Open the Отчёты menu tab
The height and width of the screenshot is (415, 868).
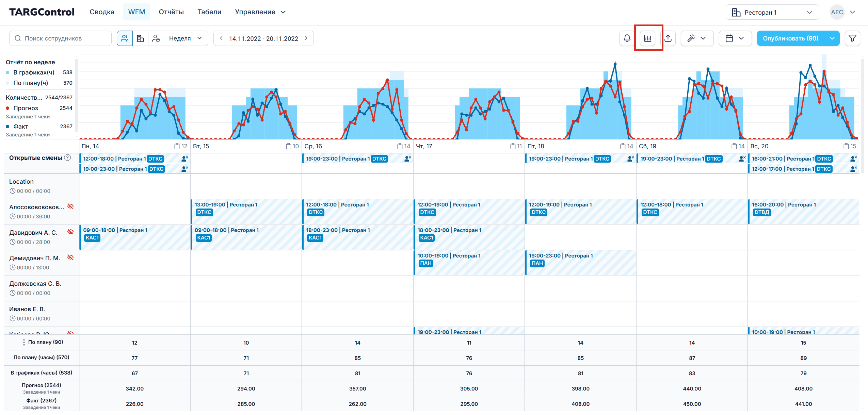[x=171, y=12]
